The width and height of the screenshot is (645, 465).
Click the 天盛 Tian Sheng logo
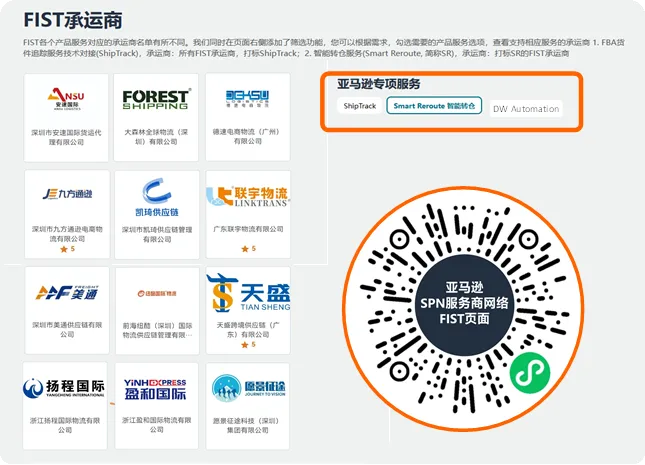[248, 293]
